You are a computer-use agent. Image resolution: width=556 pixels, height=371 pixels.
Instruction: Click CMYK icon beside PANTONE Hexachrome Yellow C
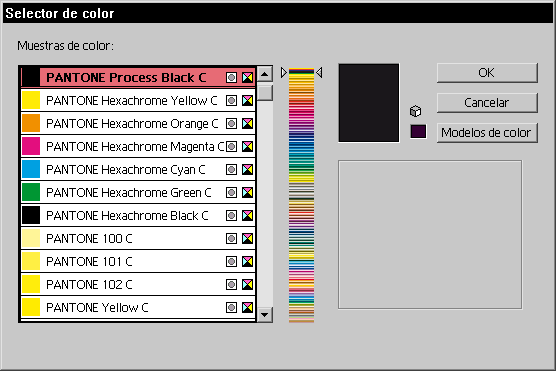coord(248,101)
